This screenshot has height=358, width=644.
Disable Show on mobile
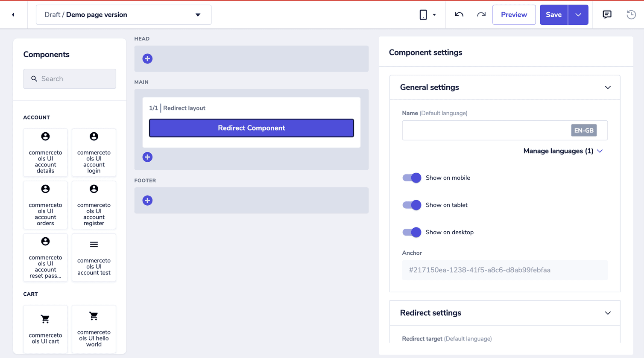point(411,178)
